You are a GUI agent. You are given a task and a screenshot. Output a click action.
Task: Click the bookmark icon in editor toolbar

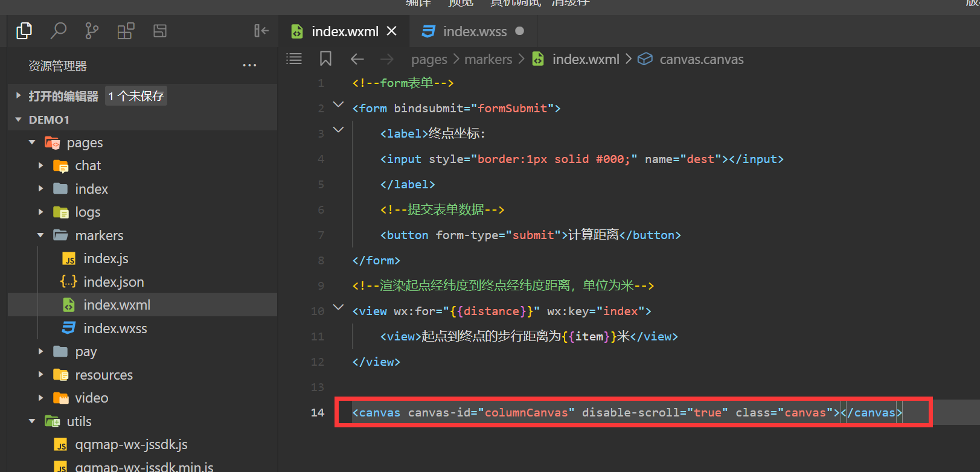click(x=325, y=59)
